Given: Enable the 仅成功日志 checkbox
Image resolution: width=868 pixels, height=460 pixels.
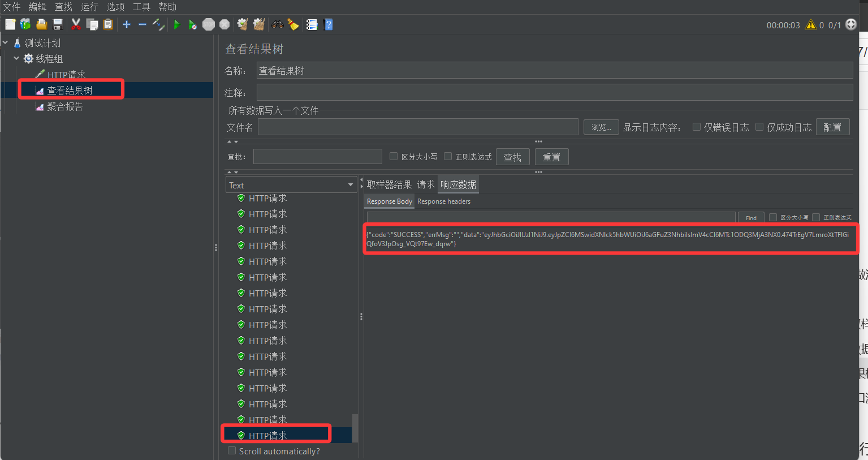Looking at the screenshot, I should (759, 127).
